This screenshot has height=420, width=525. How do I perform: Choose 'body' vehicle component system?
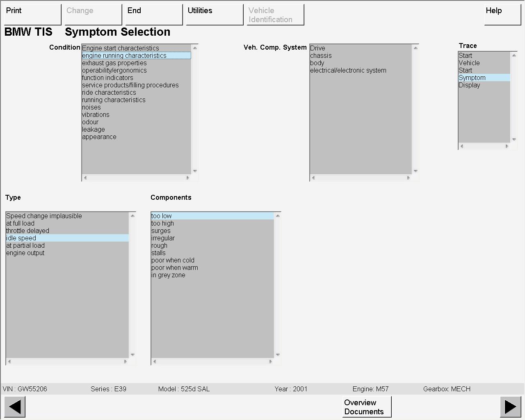361,63
